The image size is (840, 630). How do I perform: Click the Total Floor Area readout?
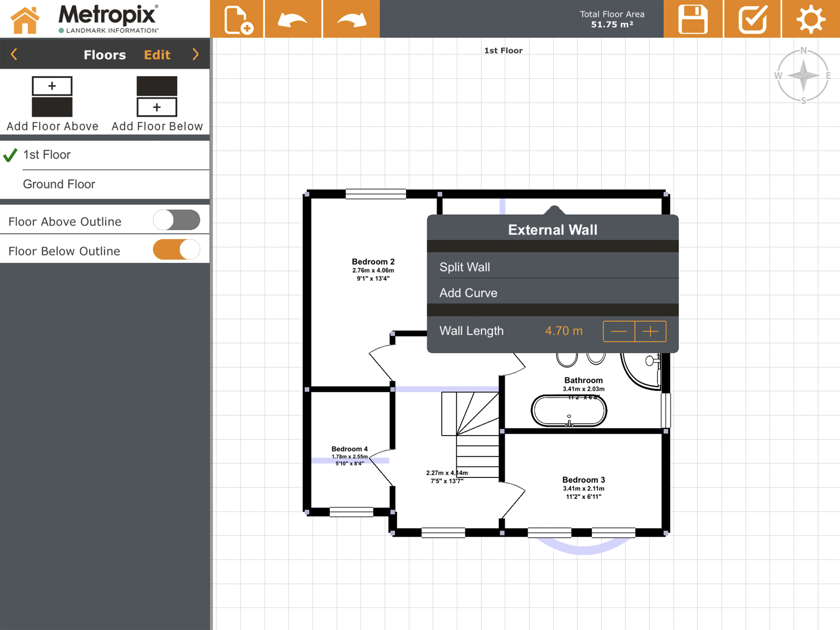(x=612, y=19)
